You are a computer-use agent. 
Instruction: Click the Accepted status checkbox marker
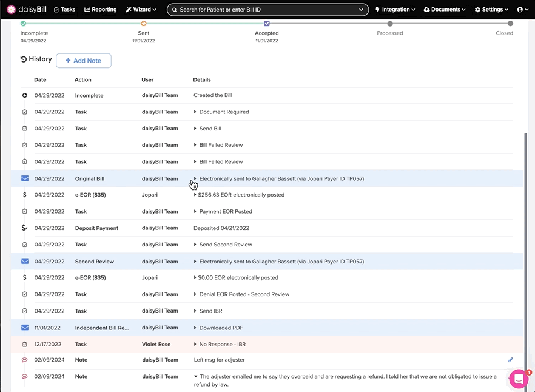point(267,24)
